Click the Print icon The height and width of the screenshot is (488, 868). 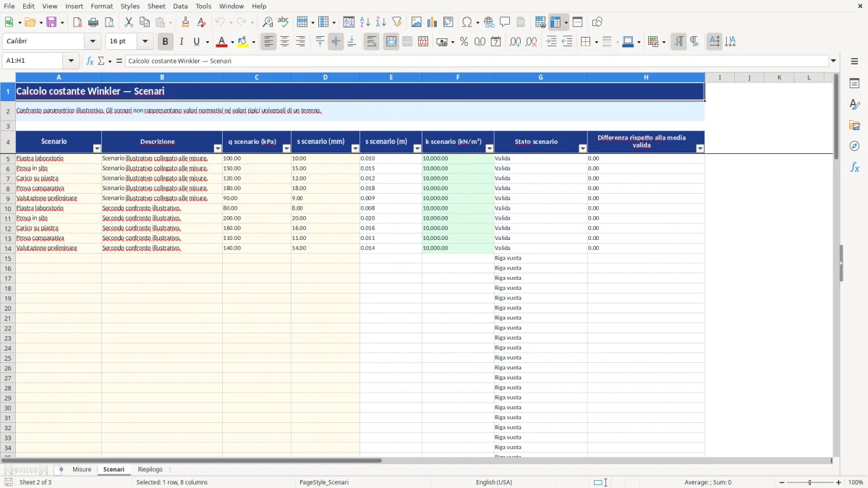tap(93, 22)
